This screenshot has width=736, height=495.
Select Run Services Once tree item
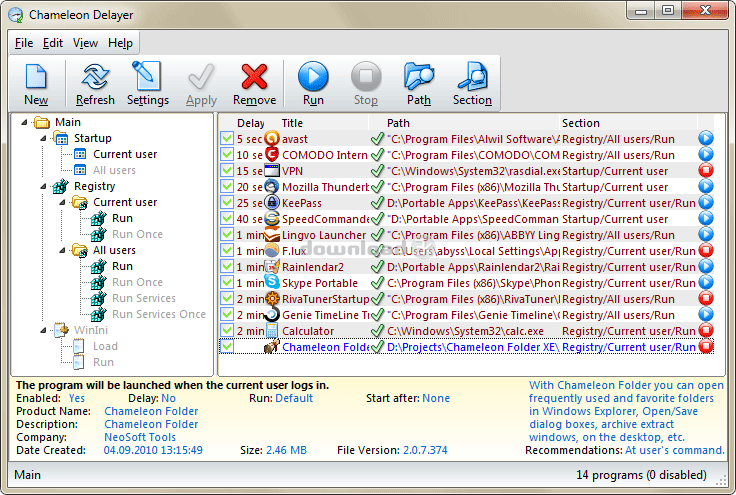click(159, 314)
